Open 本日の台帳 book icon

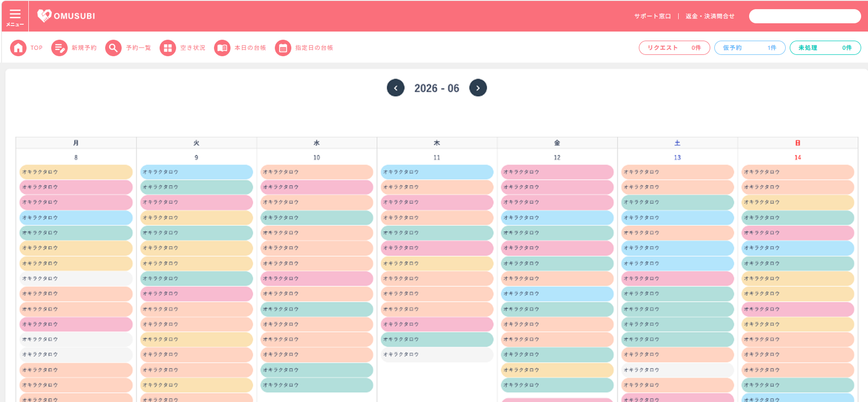coord(222,48)
